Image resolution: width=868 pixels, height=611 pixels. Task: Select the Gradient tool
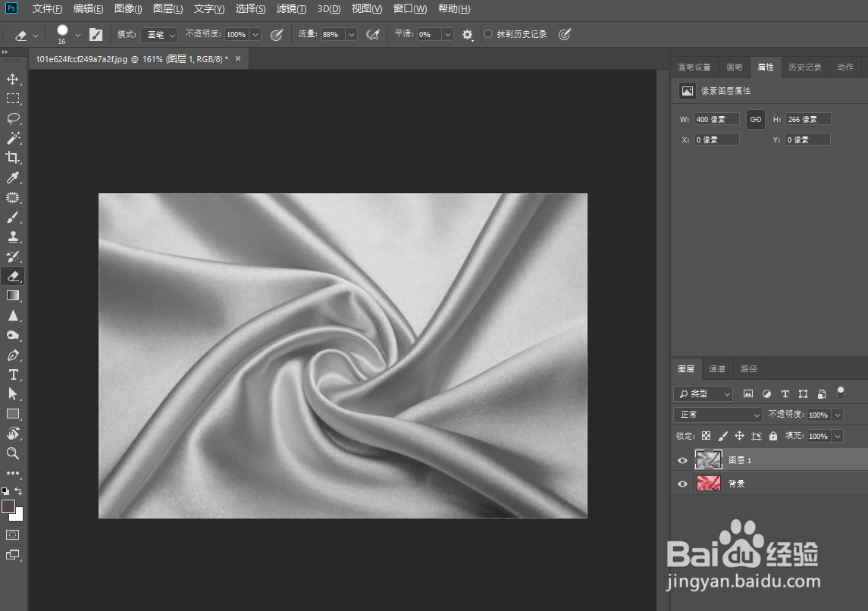coord(13,296)
